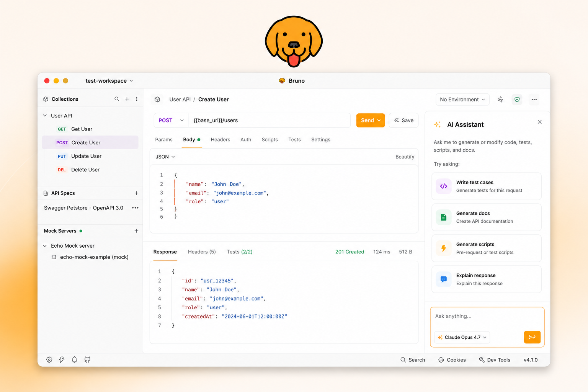Open the Auth tab

[x=246, y=140]
